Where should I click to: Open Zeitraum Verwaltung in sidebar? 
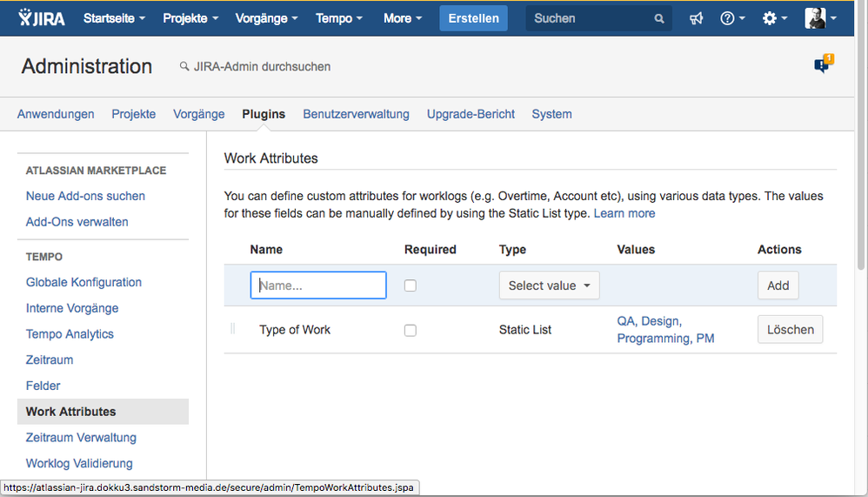[81, 437]
